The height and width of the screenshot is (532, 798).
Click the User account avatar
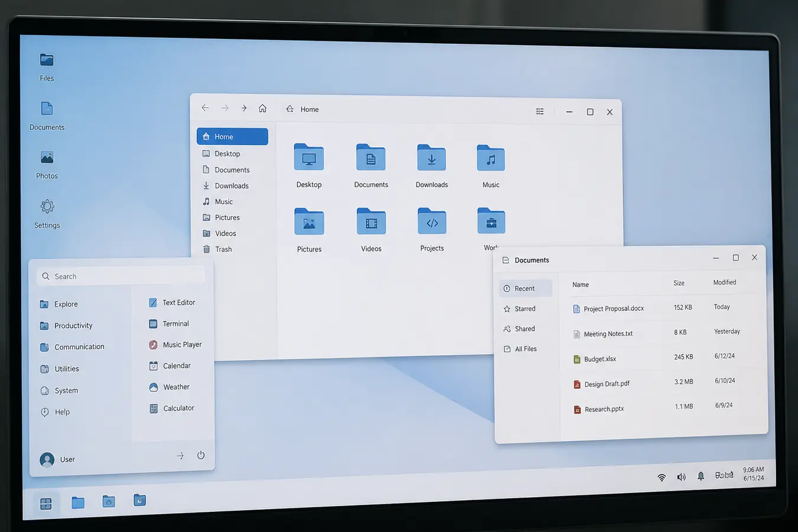[x=47, y=459]
